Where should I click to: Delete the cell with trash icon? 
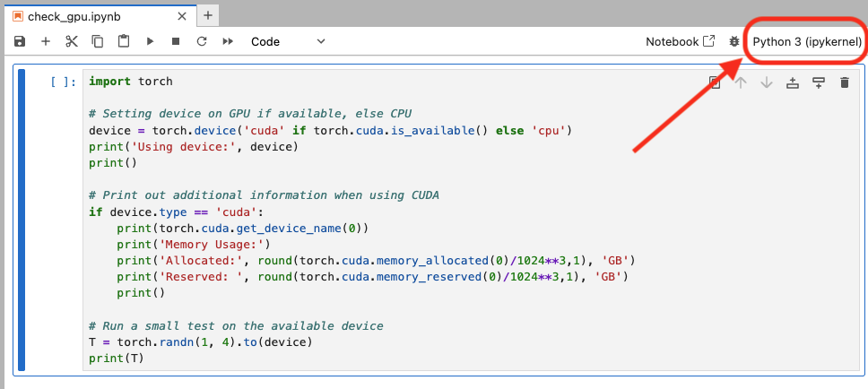(844, 82)
